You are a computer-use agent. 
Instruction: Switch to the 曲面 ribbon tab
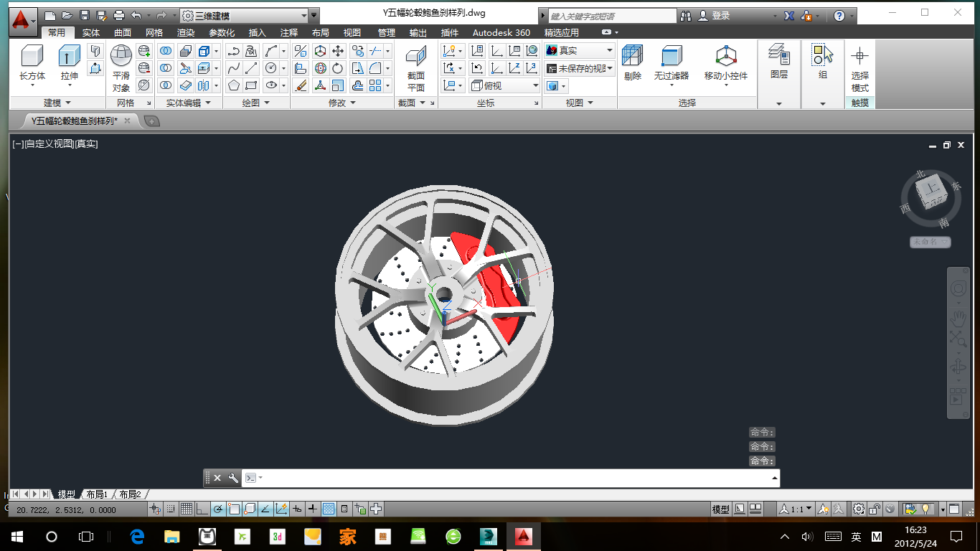(x=123, y=32)
